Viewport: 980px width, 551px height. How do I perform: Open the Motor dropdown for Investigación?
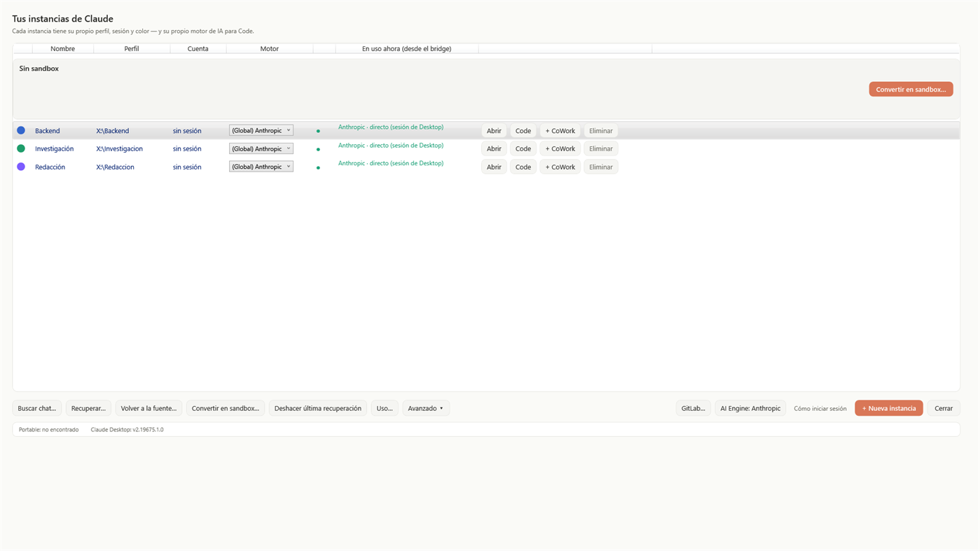(261, 148)
